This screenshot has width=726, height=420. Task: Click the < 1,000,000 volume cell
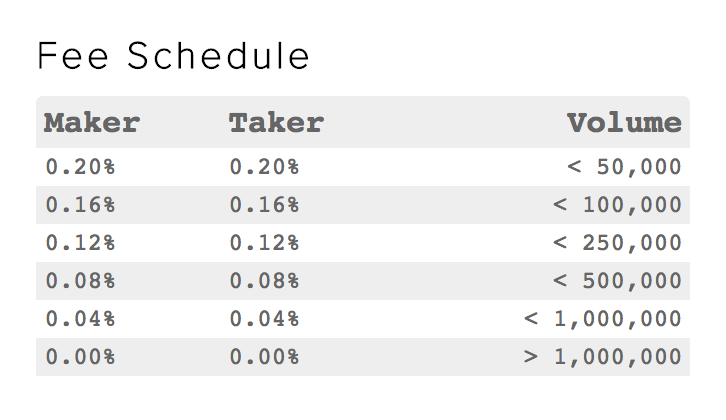point(602,319)
